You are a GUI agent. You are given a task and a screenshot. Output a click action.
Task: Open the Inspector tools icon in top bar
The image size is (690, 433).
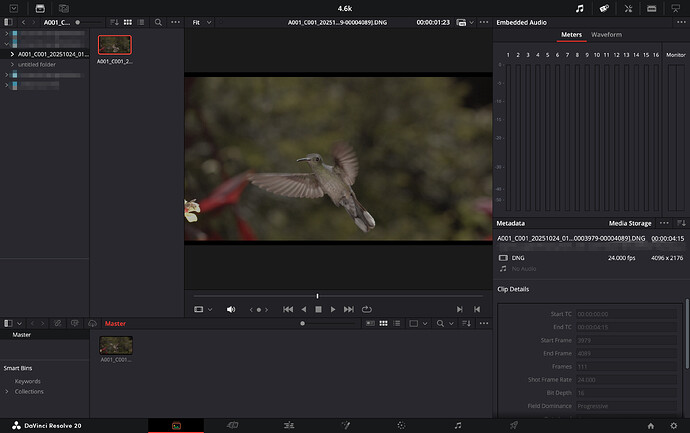[628, 8]
